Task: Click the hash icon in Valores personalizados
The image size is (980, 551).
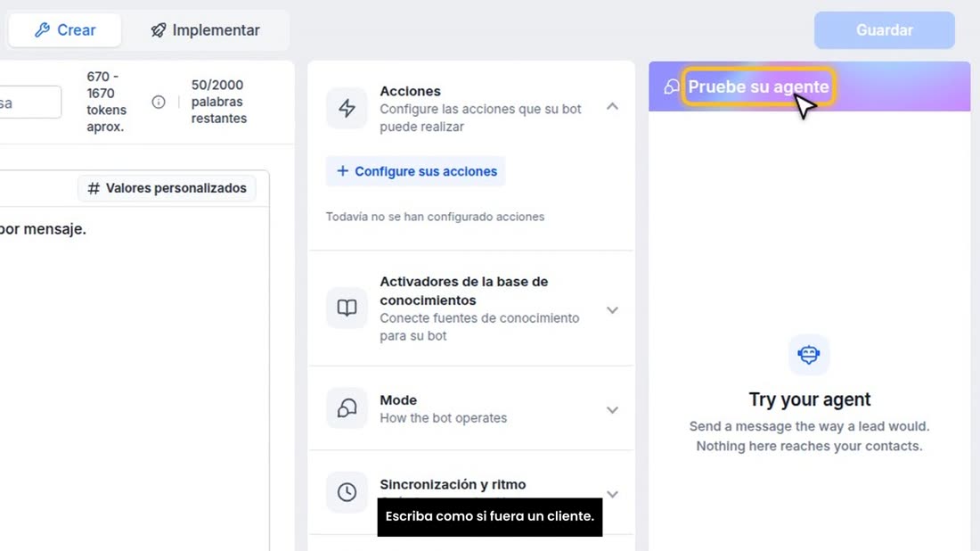Action: point(94,188)
